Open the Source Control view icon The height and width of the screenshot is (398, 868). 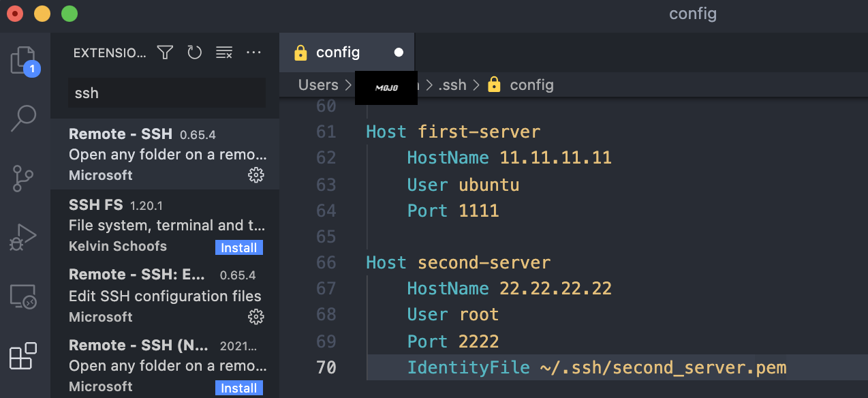coord(24,178)
